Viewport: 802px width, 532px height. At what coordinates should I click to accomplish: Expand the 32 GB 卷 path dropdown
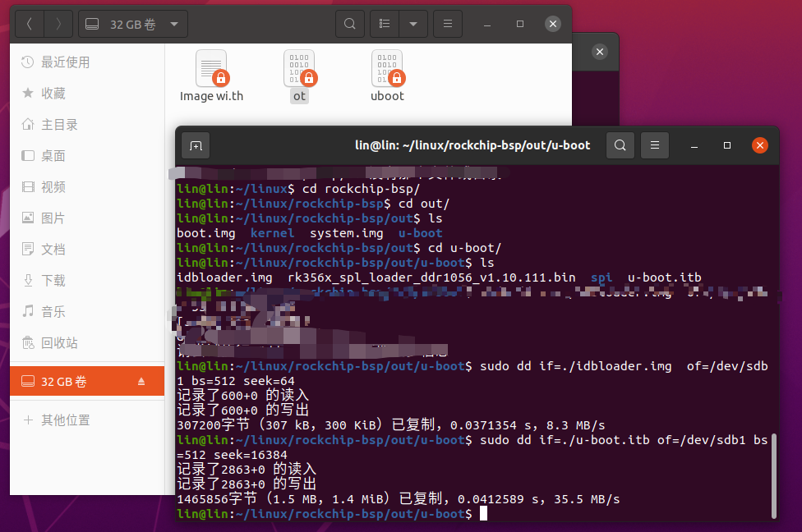(173, 24)
